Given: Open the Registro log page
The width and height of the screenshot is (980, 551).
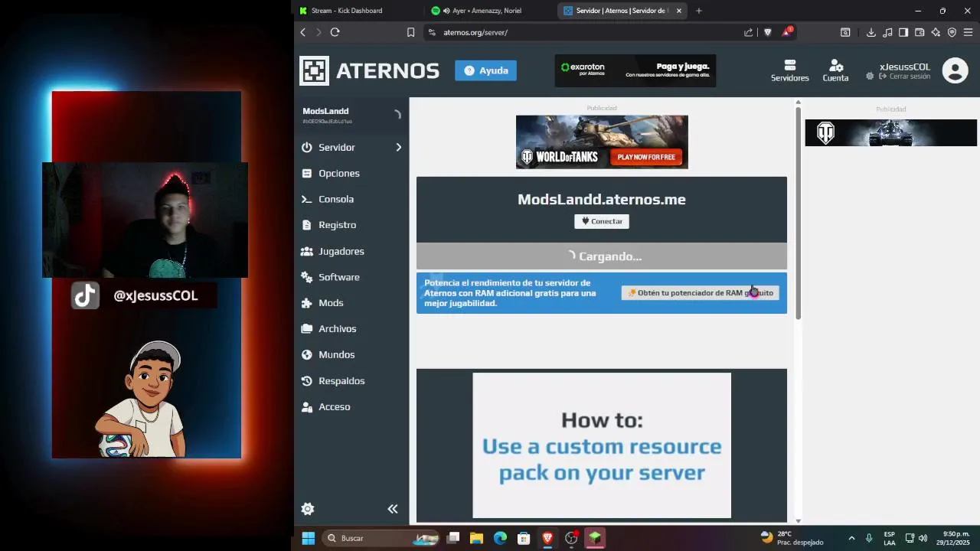Looking at the screenshot, I should 337,225.
